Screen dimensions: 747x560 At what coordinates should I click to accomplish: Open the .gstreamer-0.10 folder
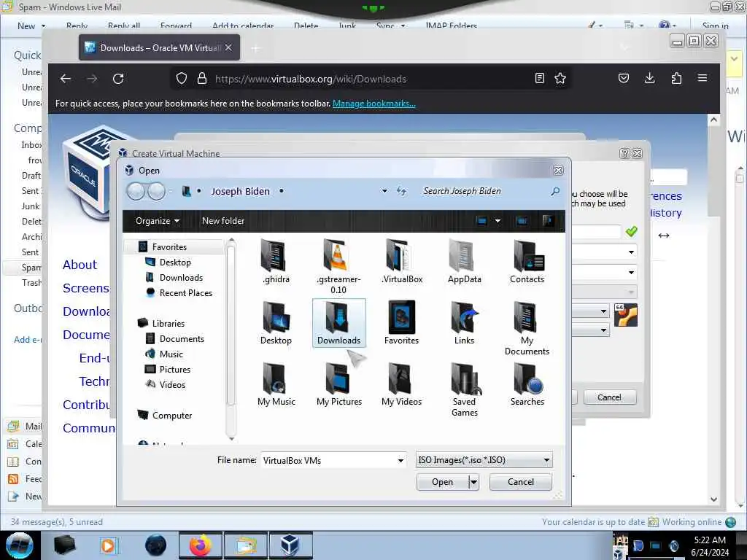click(338, 267)
